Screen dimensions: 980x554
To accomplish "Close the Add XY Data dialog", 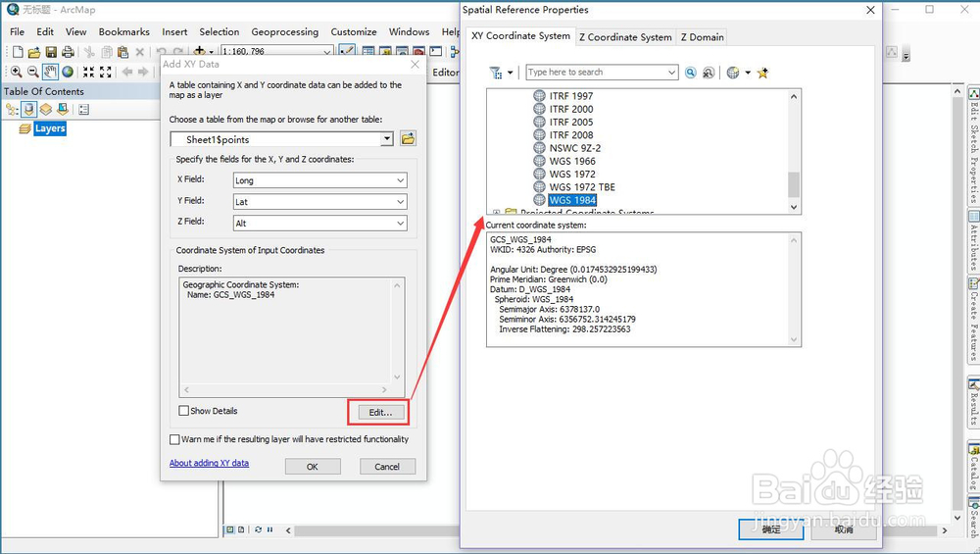I will pos(415,65).
